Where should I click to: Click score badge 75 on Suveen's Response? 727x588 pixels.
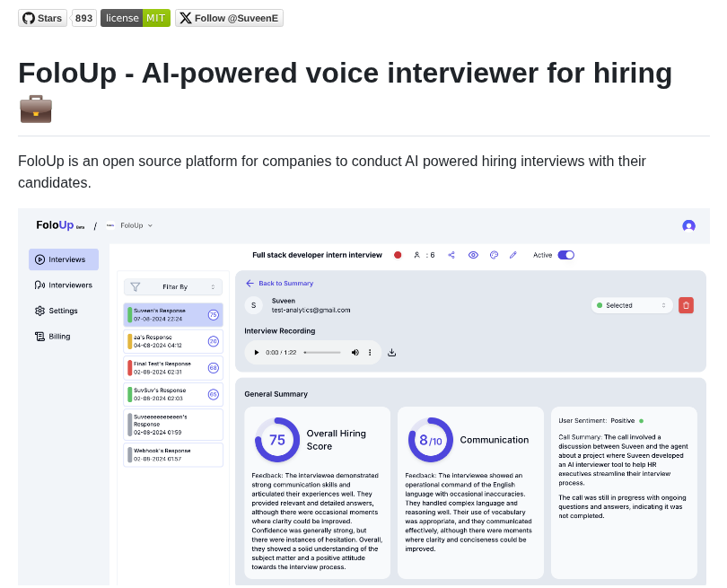point(213,315)
